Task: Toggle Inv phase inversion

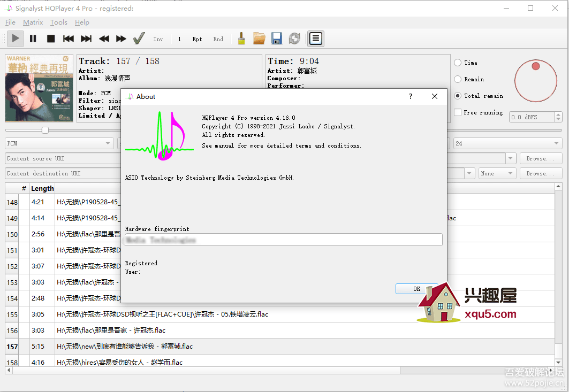Action: (x=158, y=39)
